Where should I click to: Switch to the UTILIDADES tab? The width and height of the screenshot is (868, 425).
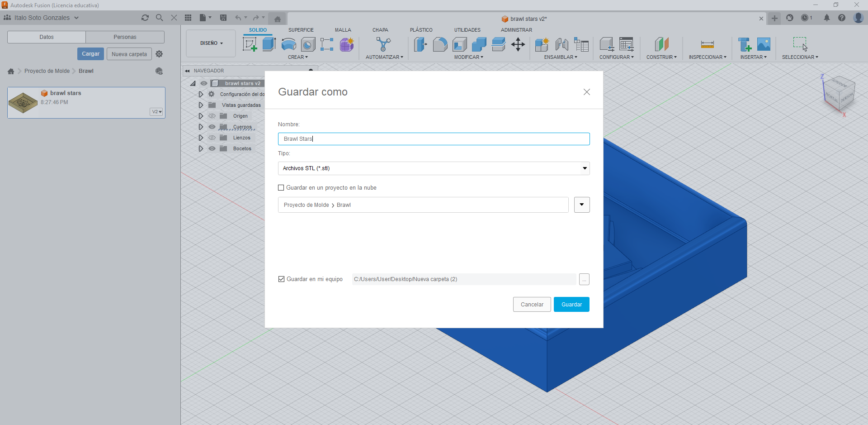pos(467,30)
